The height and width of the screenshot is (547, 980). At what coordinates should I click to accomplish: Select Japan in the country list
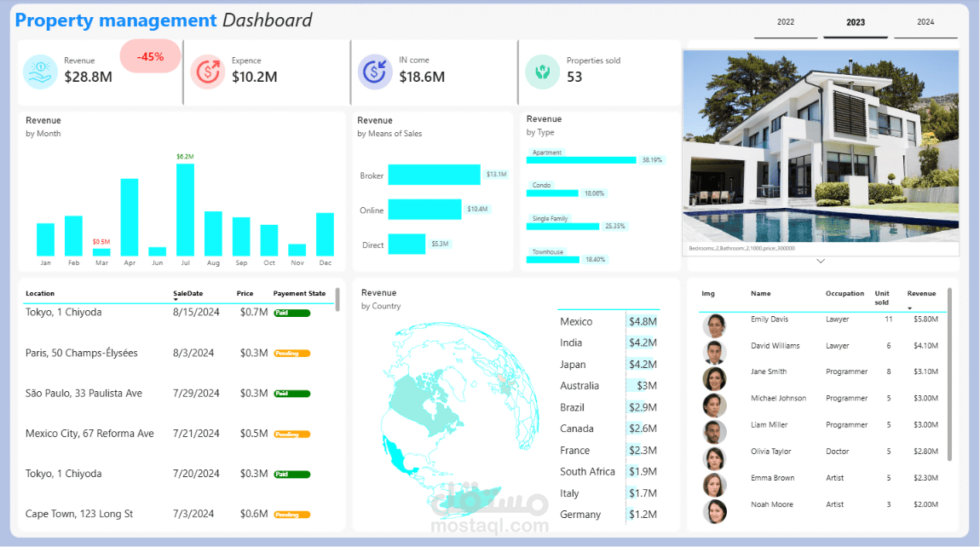pyautogui.click(x=573, y=365)
